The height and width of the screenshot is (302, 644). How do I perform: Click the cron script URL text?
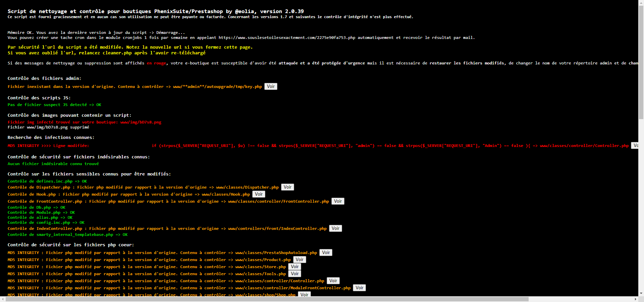pyautogui.click(x=287, y=38)
